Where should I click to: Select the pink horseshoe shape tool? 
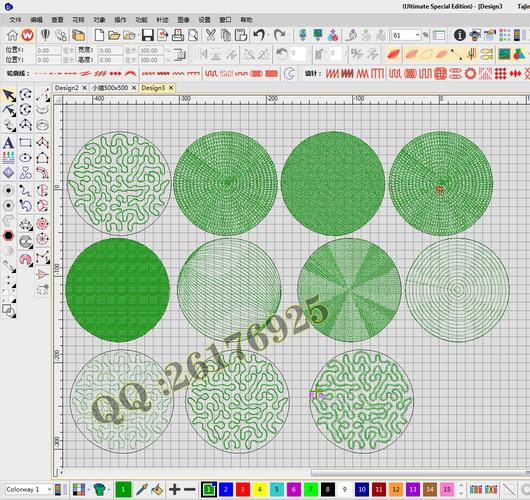tap(25, 259)
